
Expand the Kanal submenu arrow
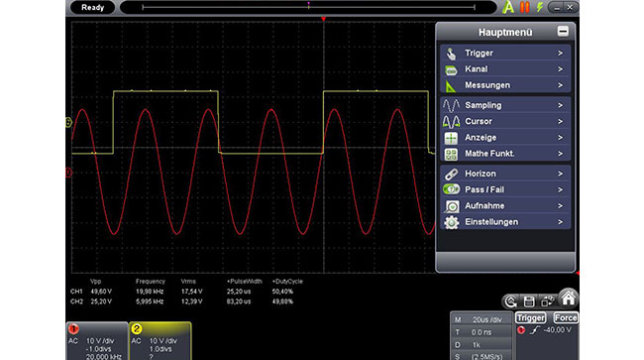(x=560, y=69)
